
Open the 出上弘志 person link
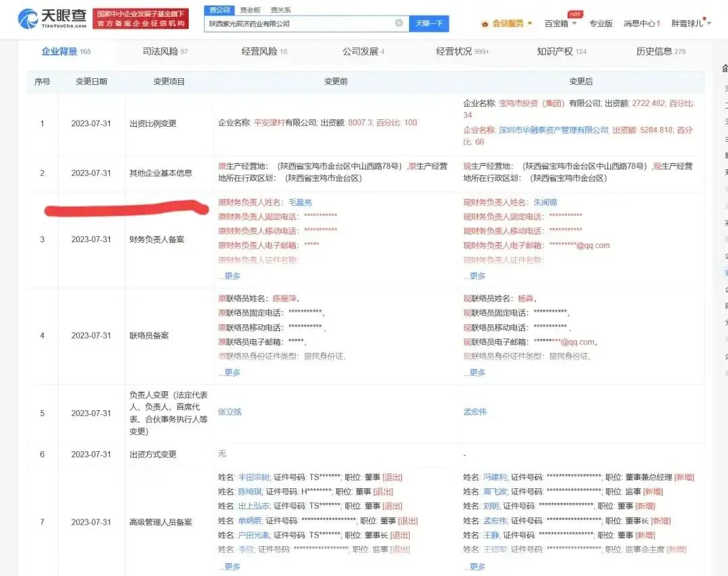tap(253, 506)
